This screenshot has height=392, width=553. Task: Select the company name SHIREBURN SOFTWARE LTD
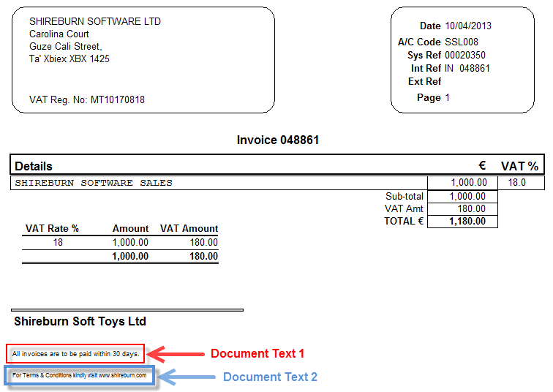pos(95,21)
